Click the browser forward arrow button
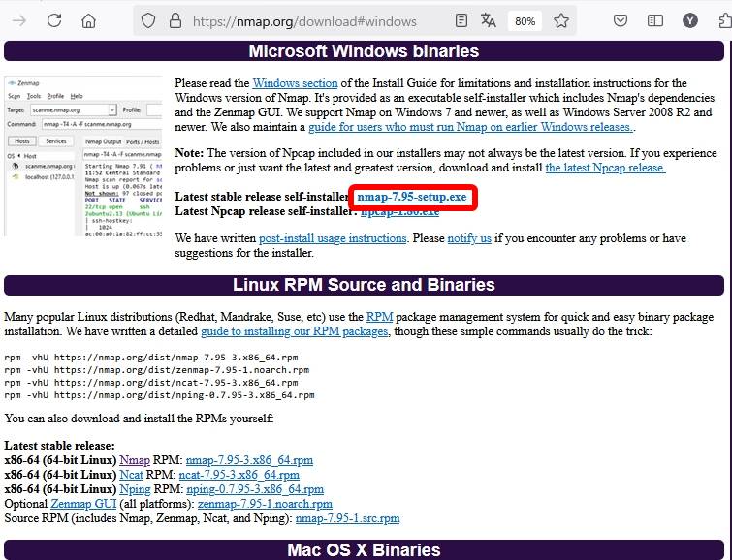Image resolution: width=732 pixels, height=560 pixels. [x=19, y=20]
